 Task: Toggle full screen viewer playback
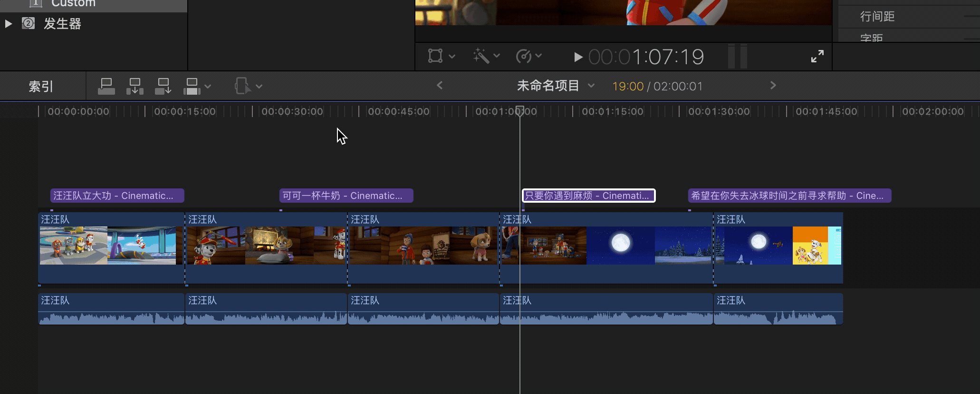point(817,56)
